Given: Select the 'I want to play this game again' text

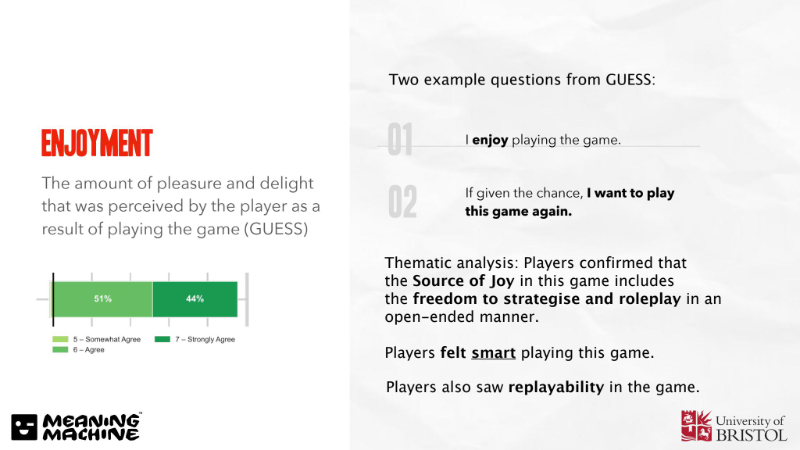Looking at the screenshot, I should [x=569, y=202].
